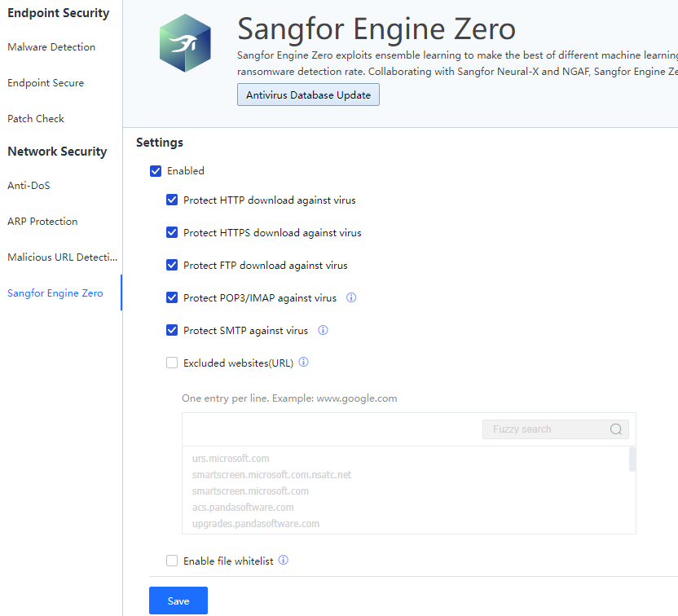Viewport: 678px width, 616px height.
Task: Open Malware Detection in the sidebar
Action: point(51,47)
